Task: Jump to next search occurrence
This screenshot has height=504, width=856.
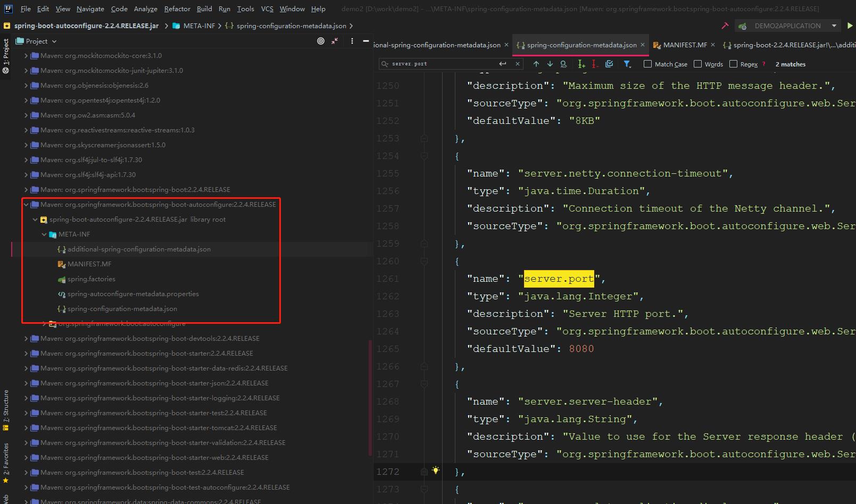Action: click(x=550, y=64)
